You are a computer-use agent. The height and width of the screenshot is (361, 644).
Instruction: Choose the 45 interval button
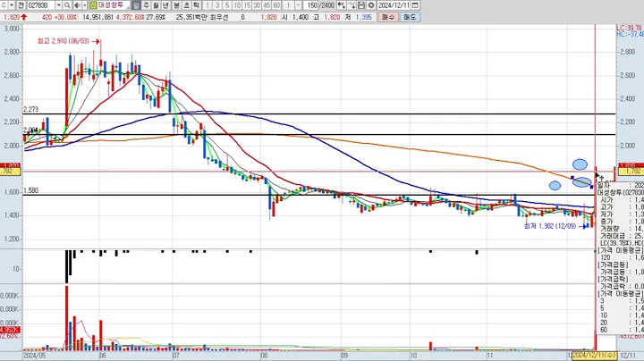[x=267, y=5]
